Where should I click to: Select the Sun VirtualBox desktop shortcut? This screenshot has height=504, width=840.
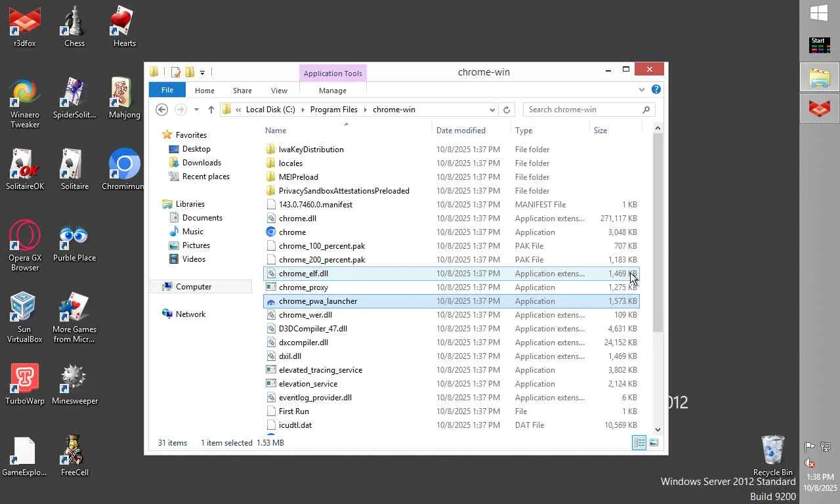click(25, 318)
